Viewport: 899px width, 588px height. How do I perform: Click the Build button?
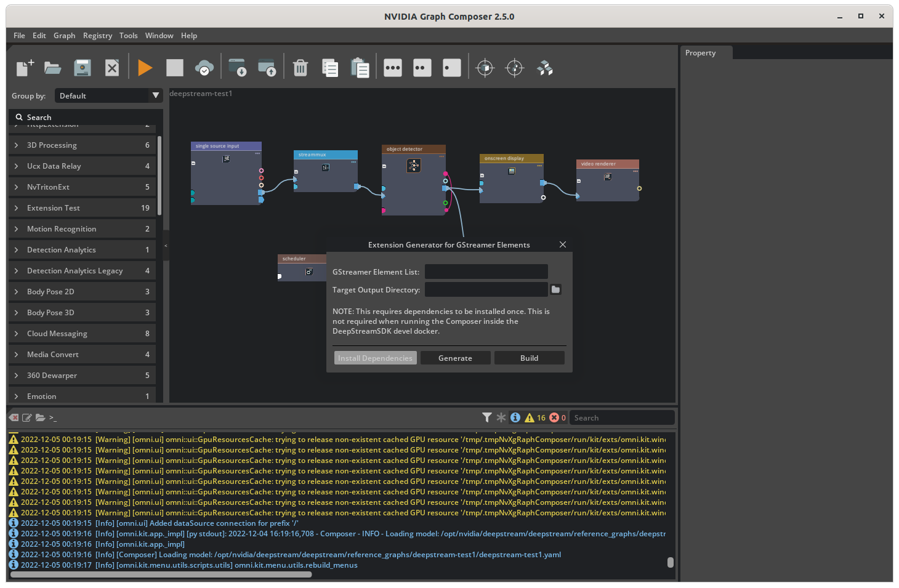coord(530,358)
